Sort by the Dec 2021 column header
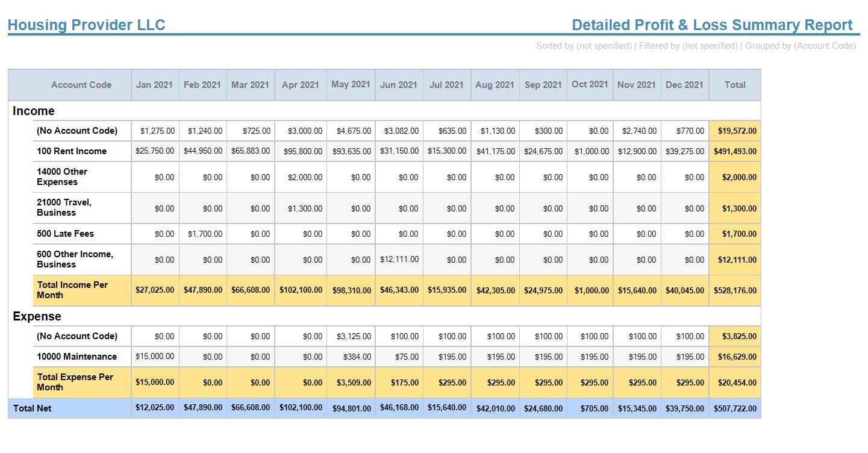Image resolution: width=868 pixels, height=453 pixels. 684,85
